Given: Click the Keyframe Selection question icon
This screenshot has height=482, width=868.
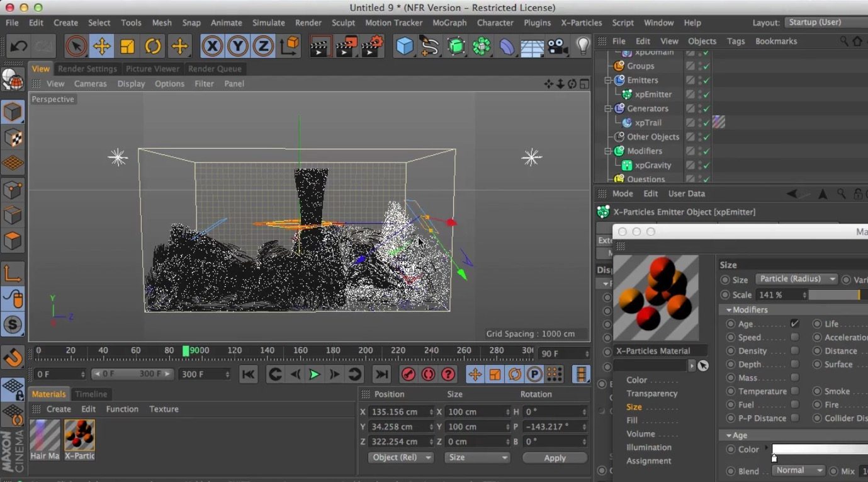Looking at the screenshot, I should [448, 374].
